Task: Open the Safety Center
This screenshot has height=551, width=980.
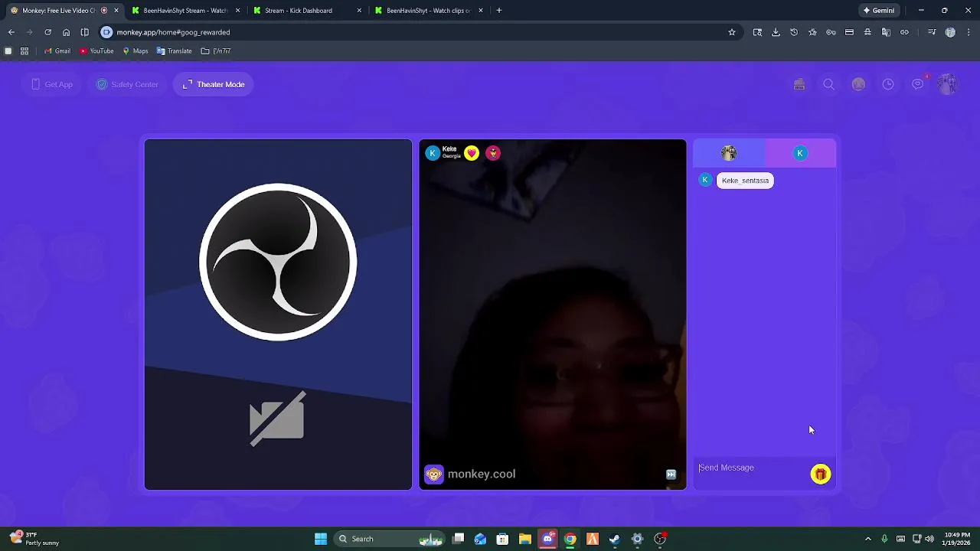Action: [127, 84]
